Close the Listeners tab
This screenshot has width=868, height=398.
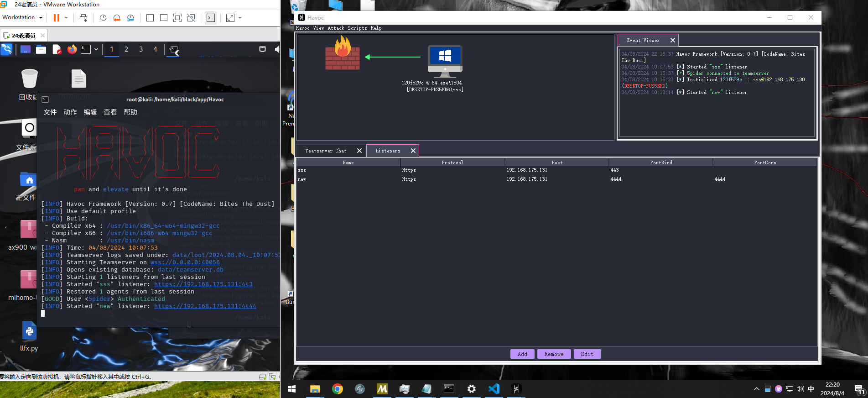point(413,151)
